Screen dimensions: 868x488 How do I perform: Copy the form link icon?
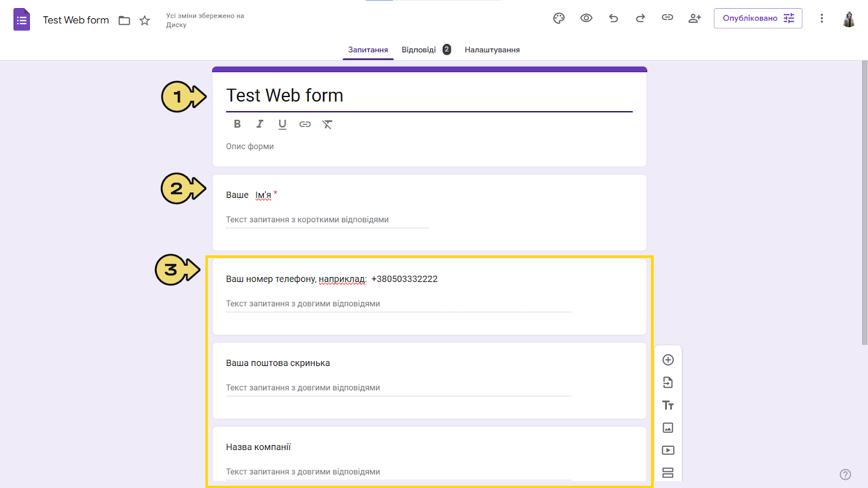[667, 17]
